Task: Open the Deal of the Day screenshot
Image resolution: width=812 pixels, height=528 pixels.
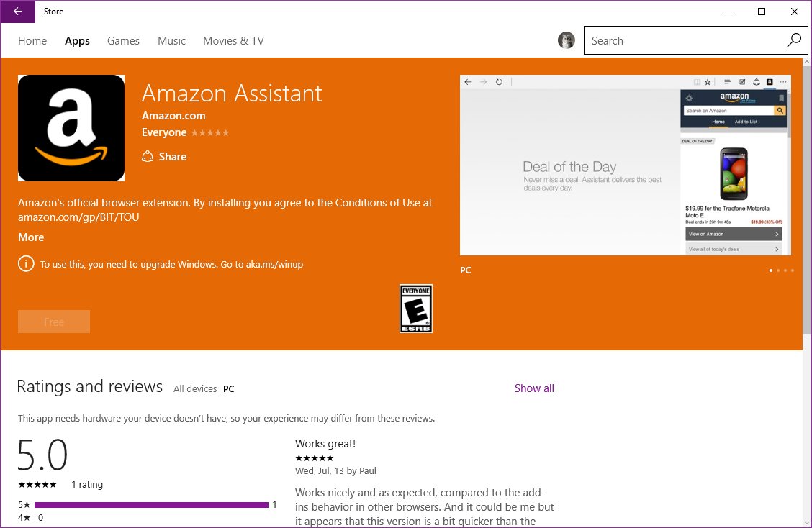Action: pos(625,165)
